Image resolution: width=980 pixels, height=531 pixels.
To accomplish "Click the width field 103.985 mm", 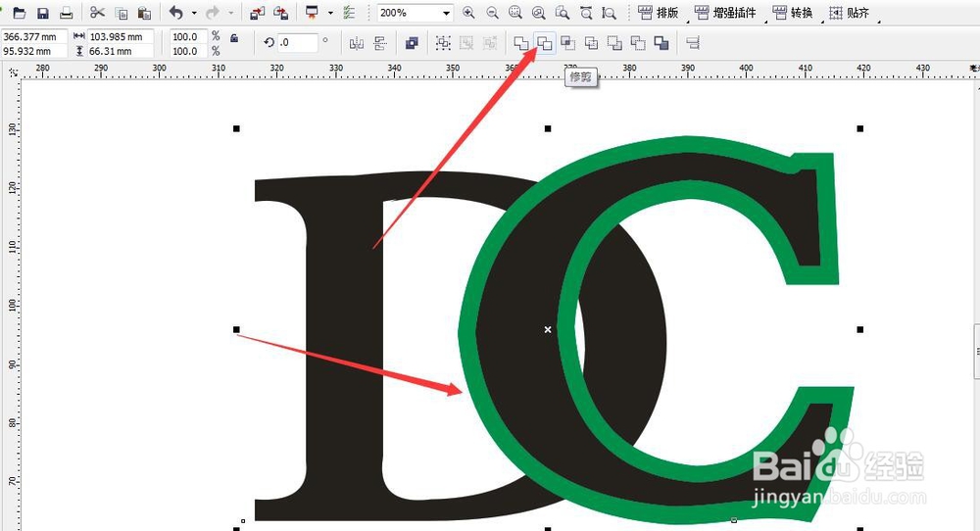I will (x=120, y=37).
